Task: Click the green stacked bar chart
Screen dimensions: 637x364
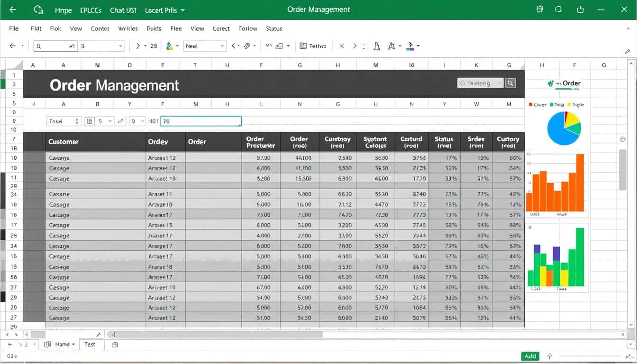Action: click(x=557, y=258)
